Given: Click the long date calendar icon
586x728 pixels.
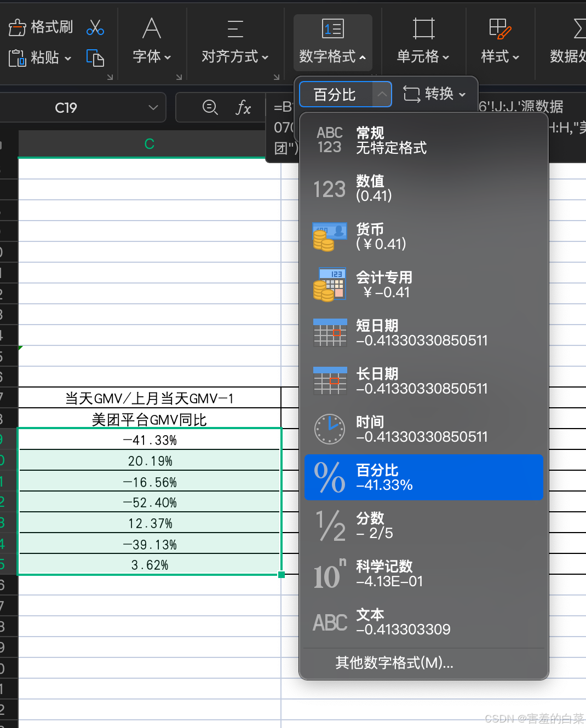Looking at the screenshot, I should pyautogui.click(x=330, y=381).
